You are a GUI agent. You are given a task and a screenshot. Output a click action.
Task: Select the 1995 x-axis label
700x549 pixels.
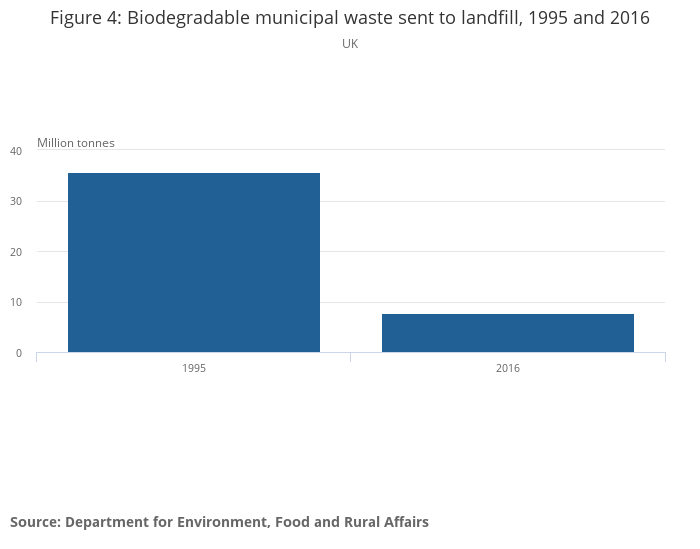[194, 368]
